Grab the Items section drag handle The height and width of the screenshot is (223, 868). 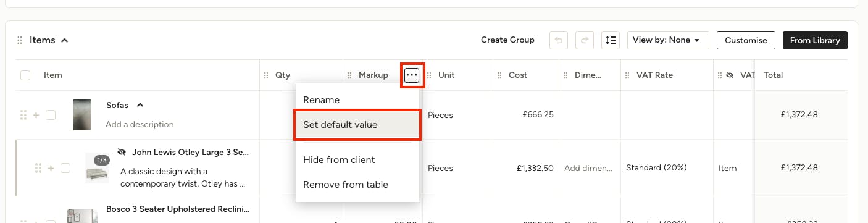[20, 40]
